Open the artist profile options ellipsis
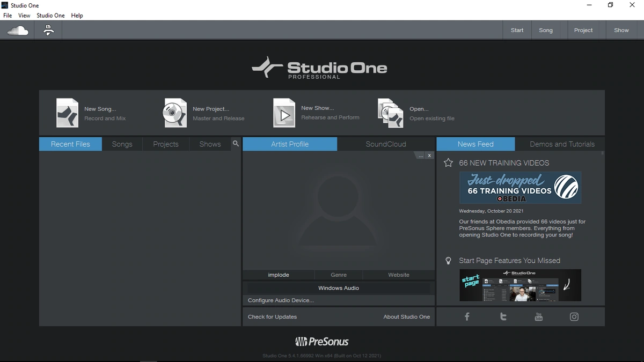The height and width of the screenshot is (362, 644). coord(421,156)
